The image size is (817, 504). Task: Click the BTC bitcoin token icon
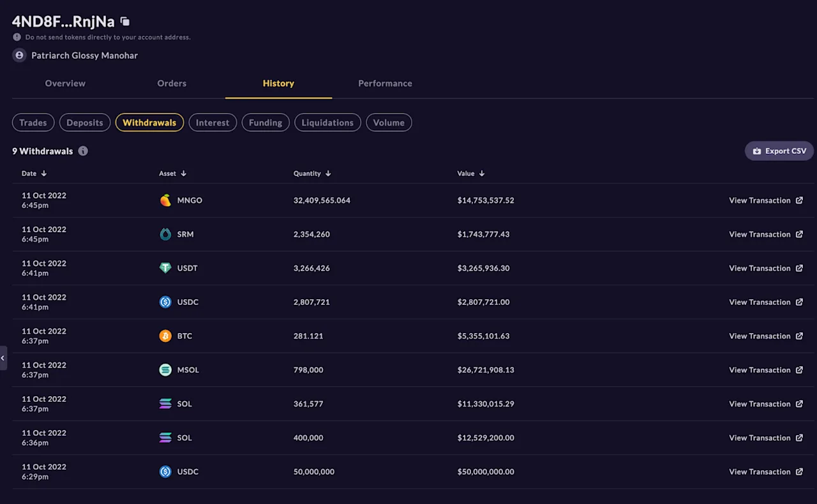tap(165, 336)
